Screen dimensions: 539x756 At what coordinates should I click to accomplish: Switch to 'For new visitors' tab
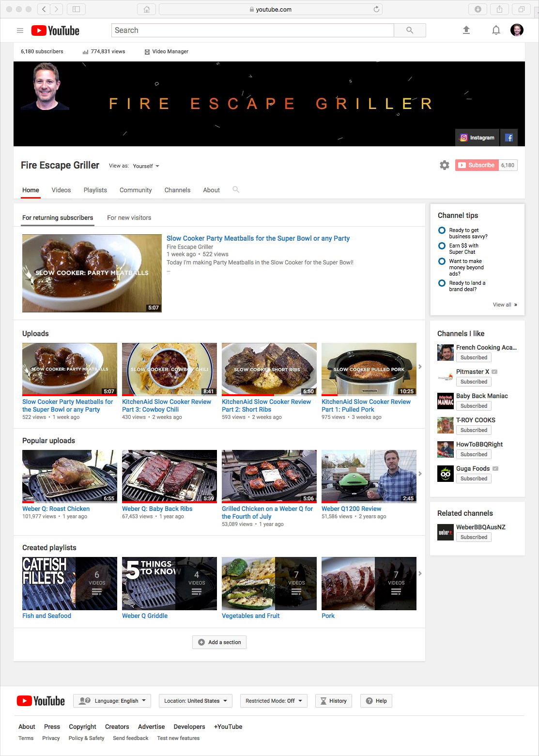click(x=129, y=218)
